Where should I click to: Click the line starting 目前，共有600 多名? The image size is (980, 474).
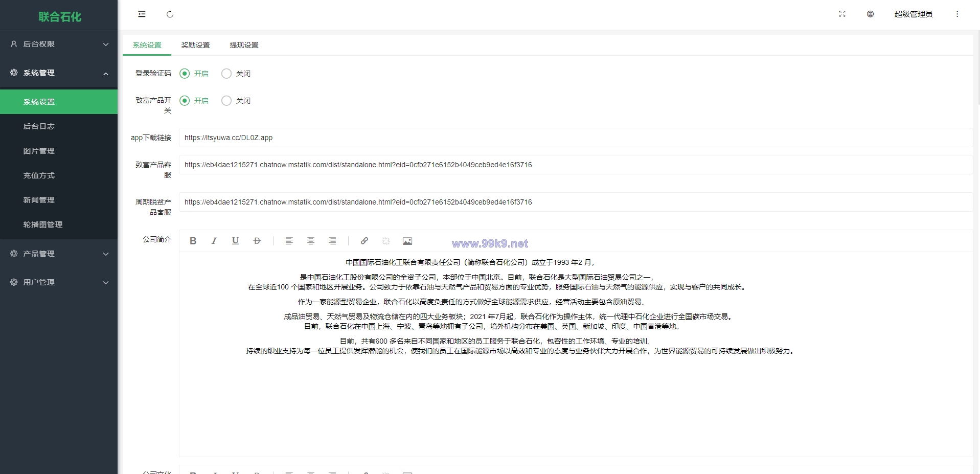click(x=496, y=341)
